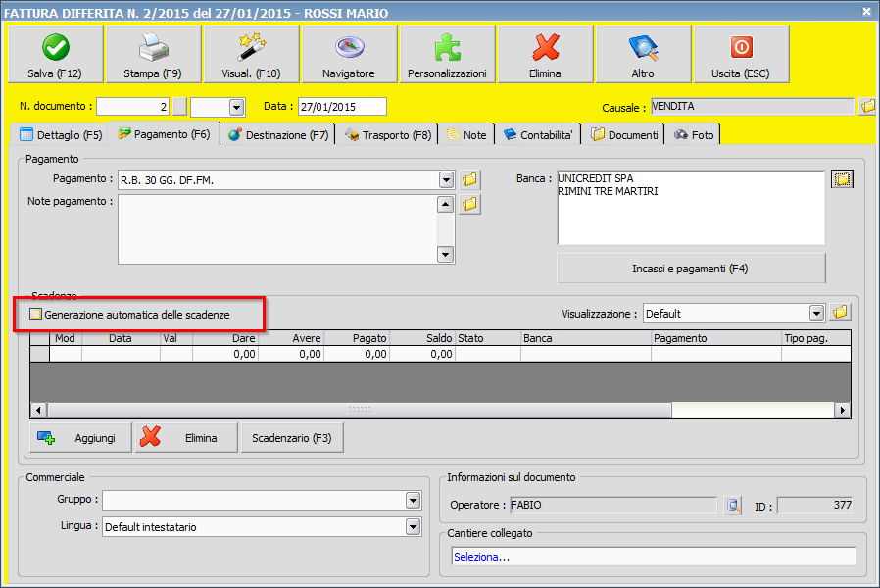This screenshot has width=880, height=588.
Task: Click the ID field showing 377
Action: coord(815,505)
